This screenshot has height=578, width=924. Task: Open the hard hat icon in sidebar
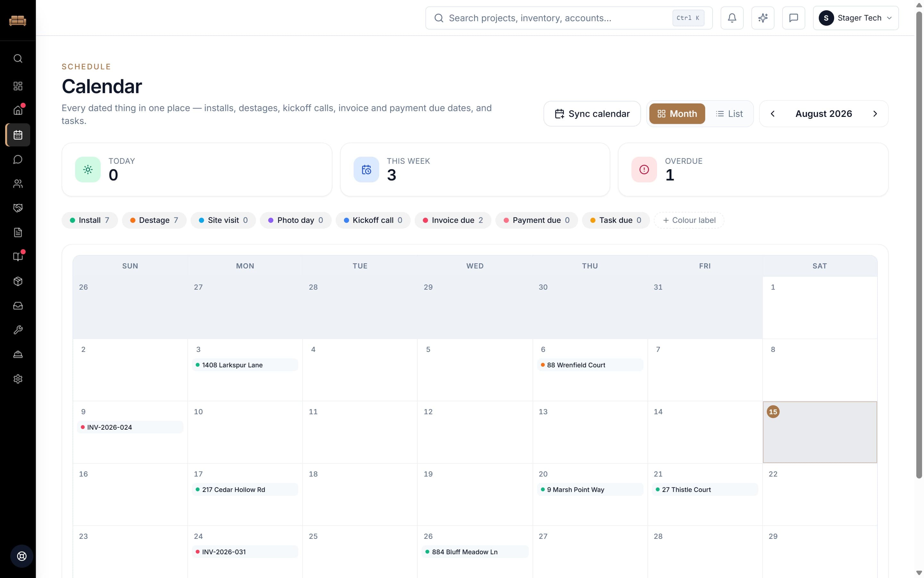[18, 355]
